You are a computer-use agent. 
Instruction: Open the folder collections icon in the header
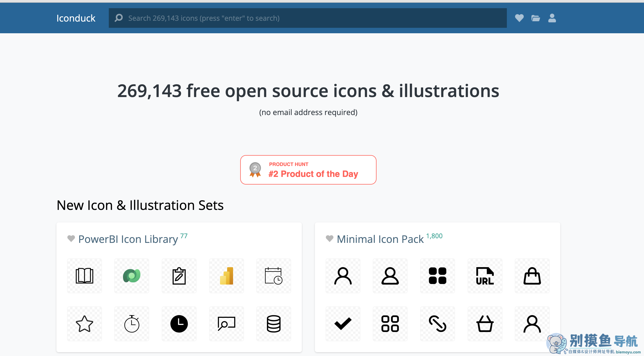(x=535, y=18)
